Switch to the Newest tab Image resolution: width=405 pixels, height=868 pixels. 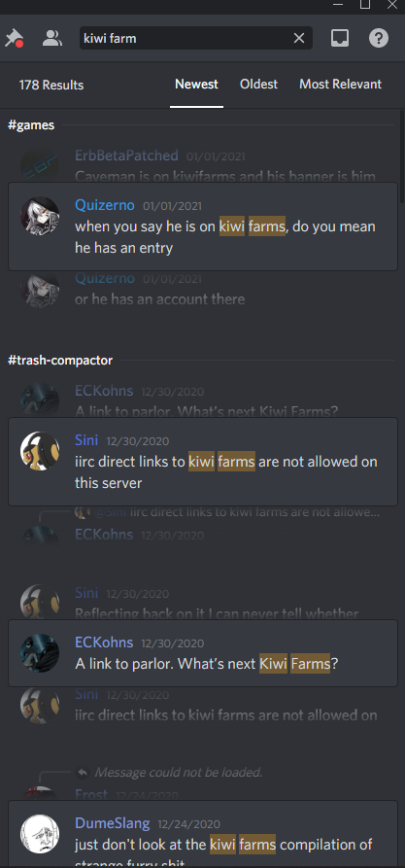(196, 85)
